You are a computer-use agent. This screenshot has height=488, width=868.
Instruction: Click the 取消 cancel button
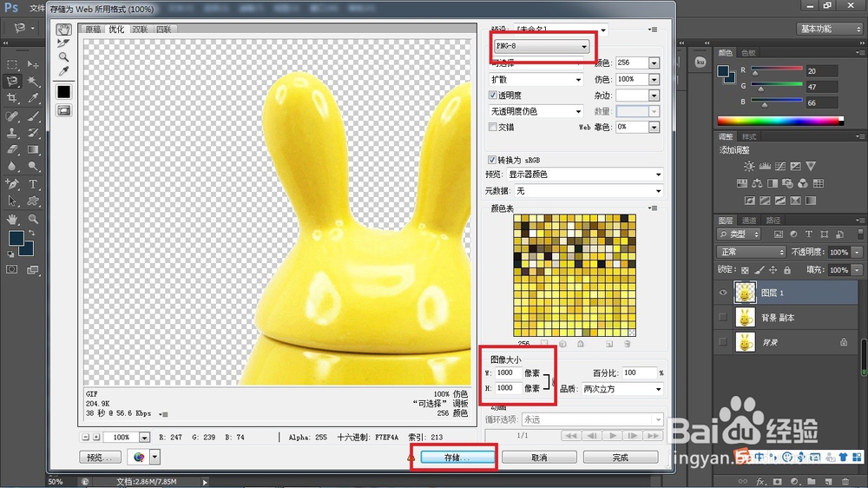539,458
